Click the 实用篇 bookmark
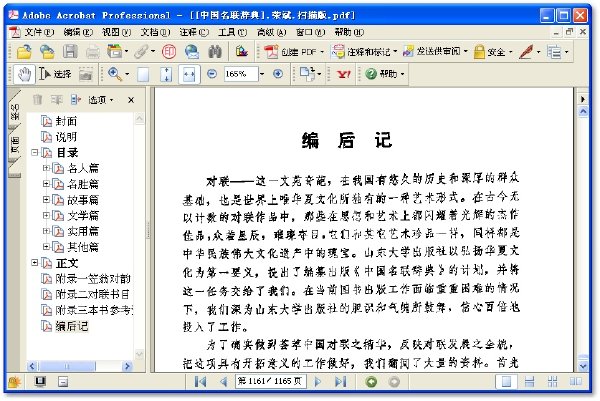 click(x=83, y=231)
